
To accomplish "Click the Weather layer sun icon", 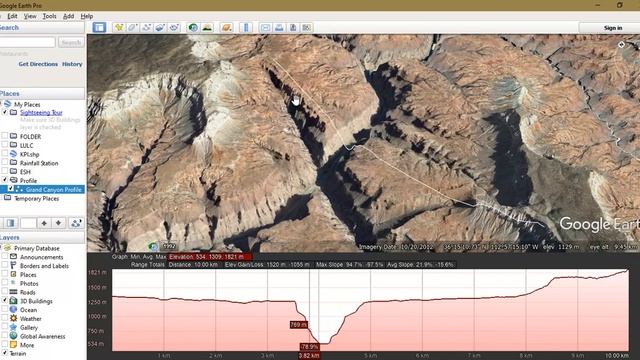I will click(13, 318).
